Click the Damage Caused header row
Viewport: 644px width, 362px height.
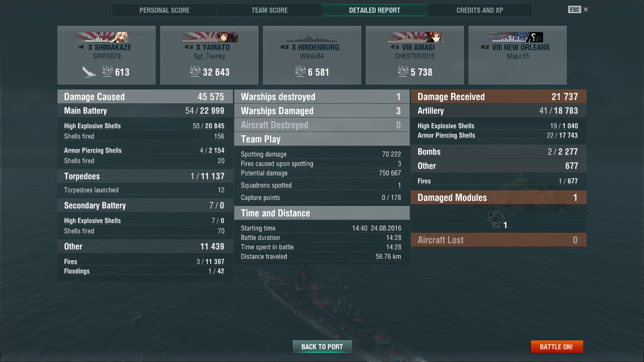(x=145, y=97)
